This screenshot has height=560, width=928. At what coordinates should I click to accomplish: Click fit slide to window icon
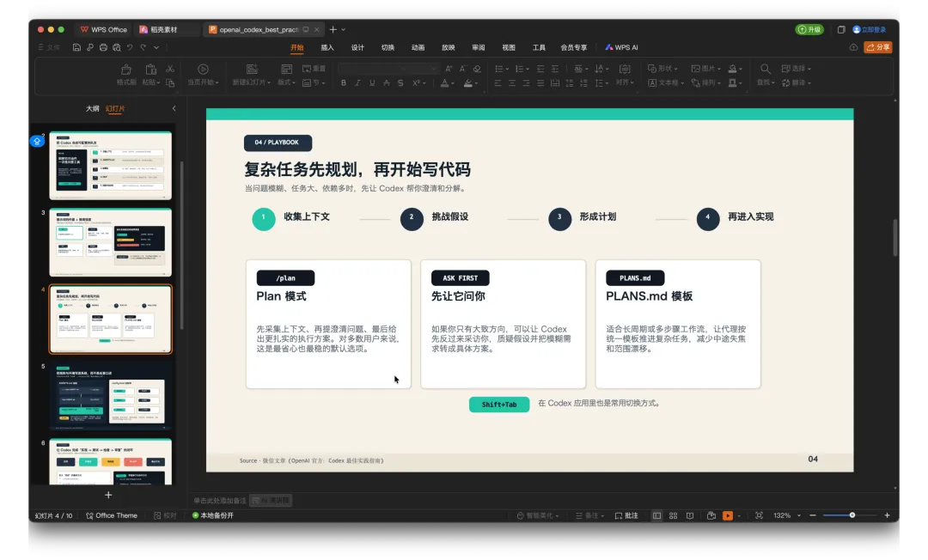click(x=759, y=515)
